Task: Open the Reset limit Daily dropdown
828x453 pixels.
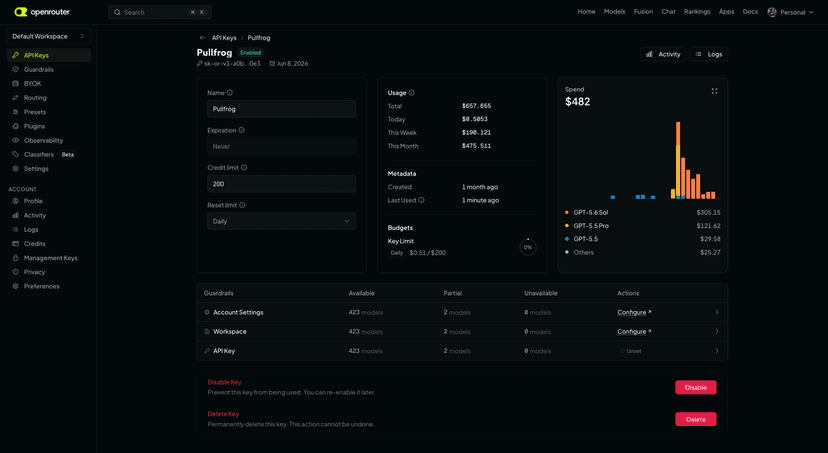Action: (x=281, y=221)
